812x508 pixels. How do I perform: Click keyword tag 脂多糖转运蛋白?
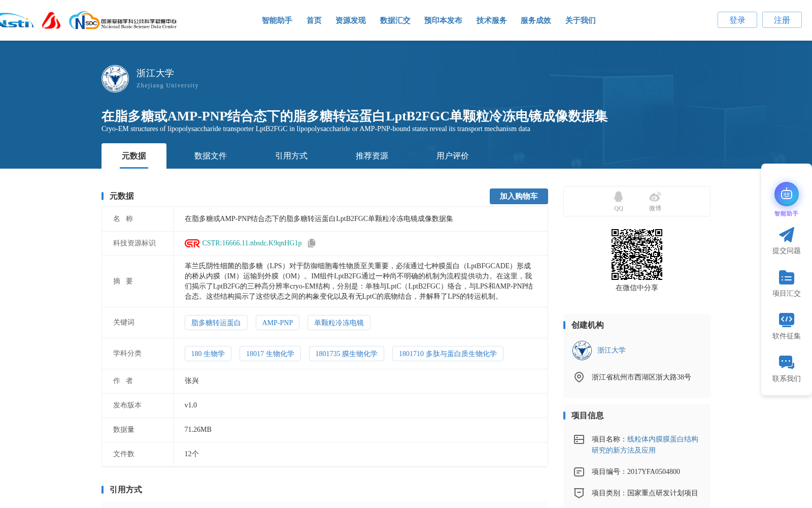216,323
